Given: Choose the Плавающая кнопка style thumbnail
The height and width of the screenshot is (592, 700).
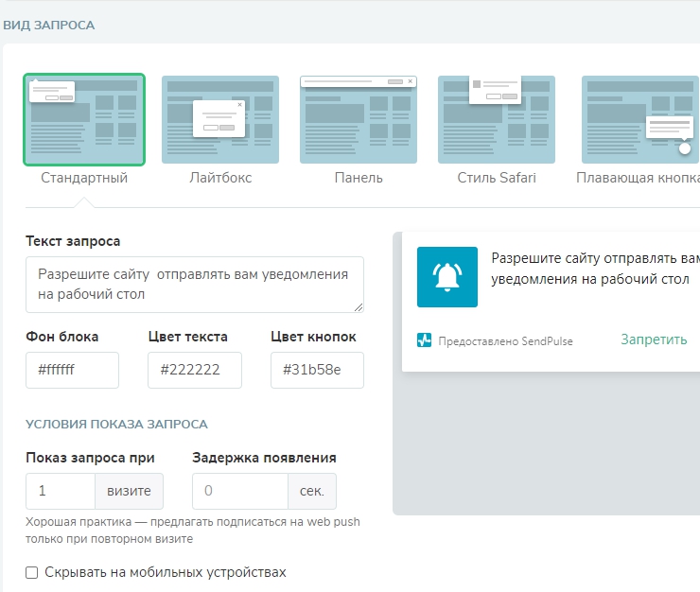Looking at the screenshot, I should [x=640, y=120].
